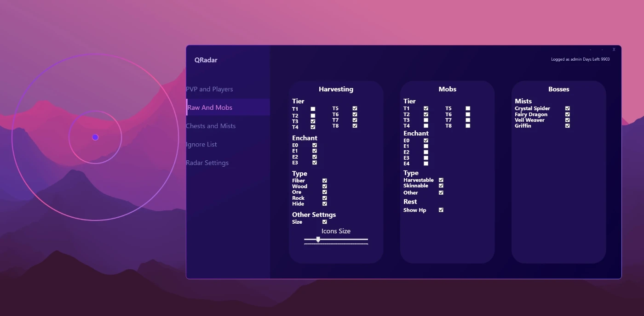This screenshot has width=644, height=316.
Task: Uncheck Mobs tier T2
Action: [x=426, y=114]
